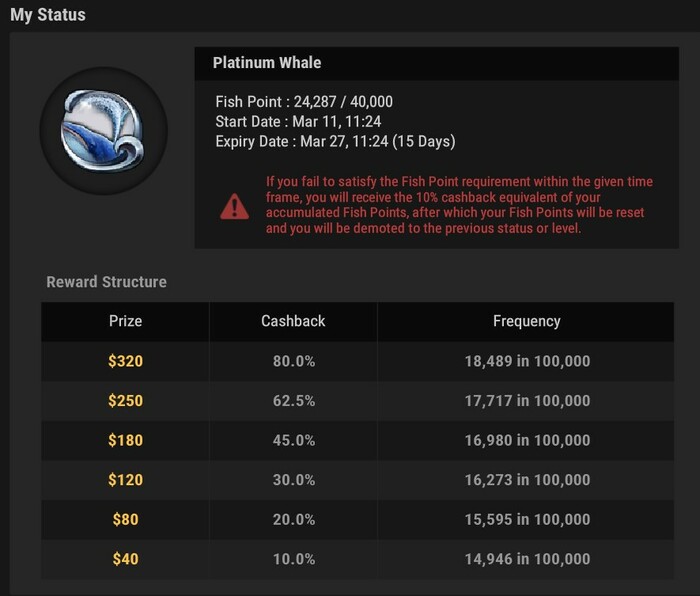Select the Platinum Whale status title
Viewport: 700px width, 596px height.
pyautogui.click(x=267, y=63)
